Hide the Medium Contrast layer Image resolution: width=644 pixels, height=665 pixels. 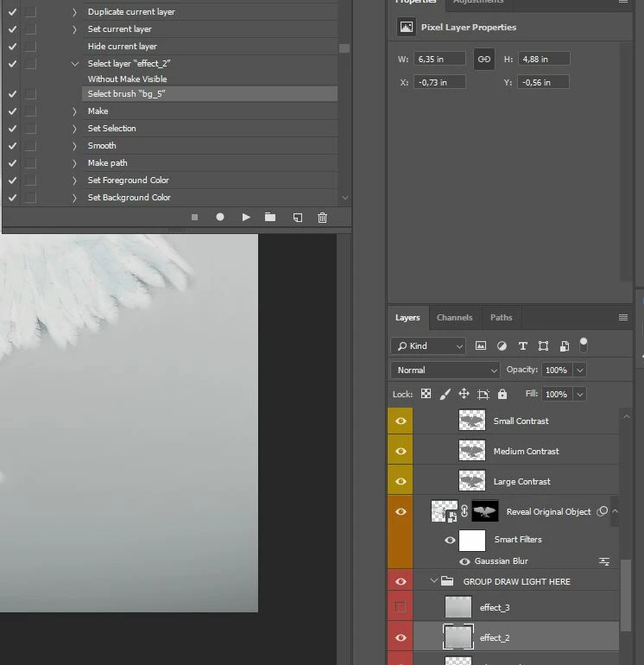click(401, 451)
